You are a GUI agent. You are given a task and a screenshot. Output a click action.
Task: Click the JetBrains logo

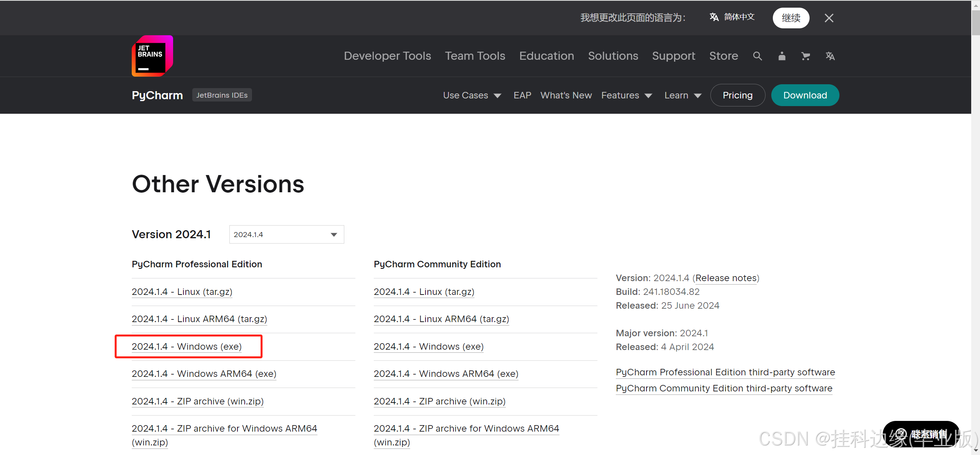coord(152,56)
